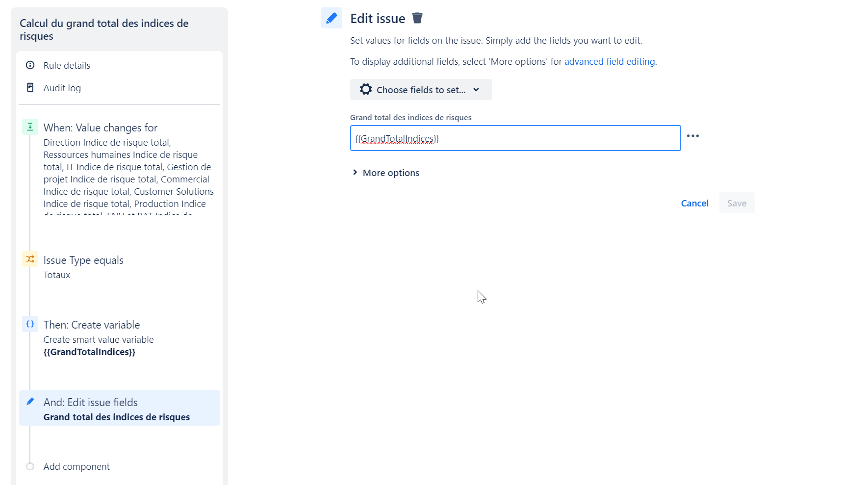Screen dimensions: 868x485
Task: Click the blue pencil Edit issue icon
Action: tap(332, 18)
